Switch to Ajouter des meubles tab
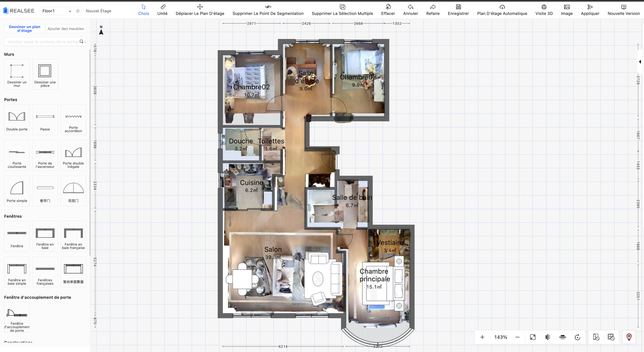 pyautogui.click(x=66, y=29)
